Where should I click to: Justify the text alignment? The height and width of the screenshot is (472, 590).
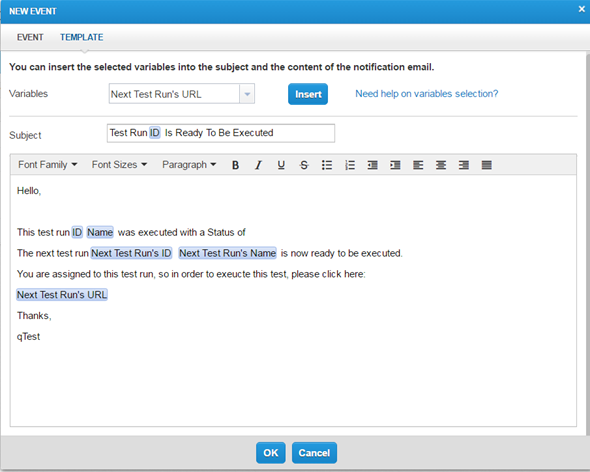tap(487, 165)
